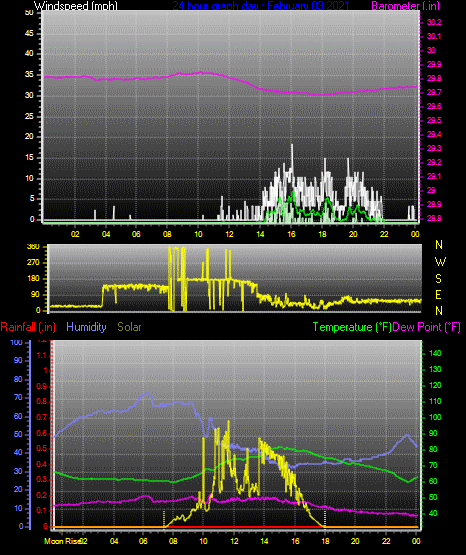Click the '24 hour graph day : February 03 2021' title

tap(261, 6)
